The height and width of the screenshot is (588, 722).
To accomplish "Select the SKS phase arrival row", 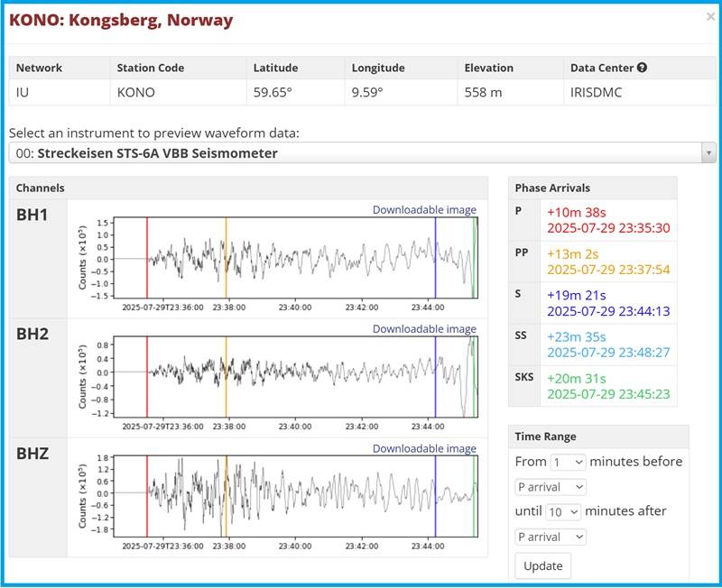I will point(591,386).
